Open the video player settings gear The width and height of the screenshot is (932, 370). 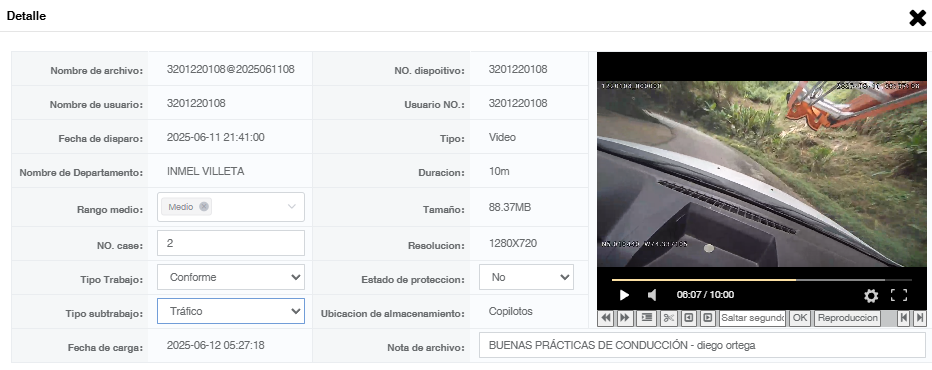(871, 296)
